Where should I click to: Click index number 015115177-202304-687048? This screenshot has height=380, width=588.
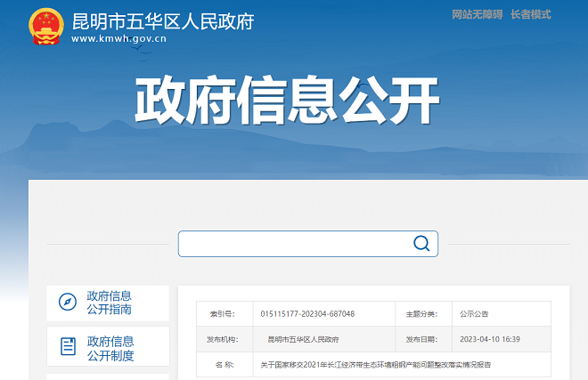[x=307, y=314]
